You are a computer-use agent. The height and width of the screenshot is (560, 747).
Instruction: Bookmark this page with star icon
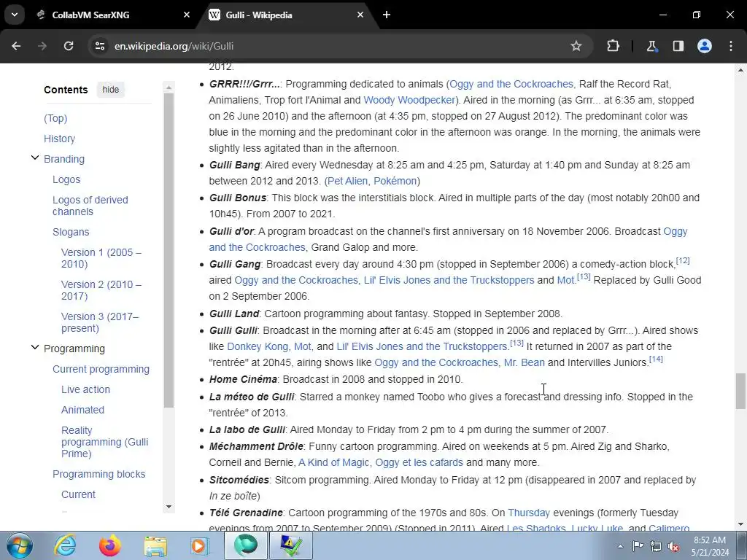point(576,46)
